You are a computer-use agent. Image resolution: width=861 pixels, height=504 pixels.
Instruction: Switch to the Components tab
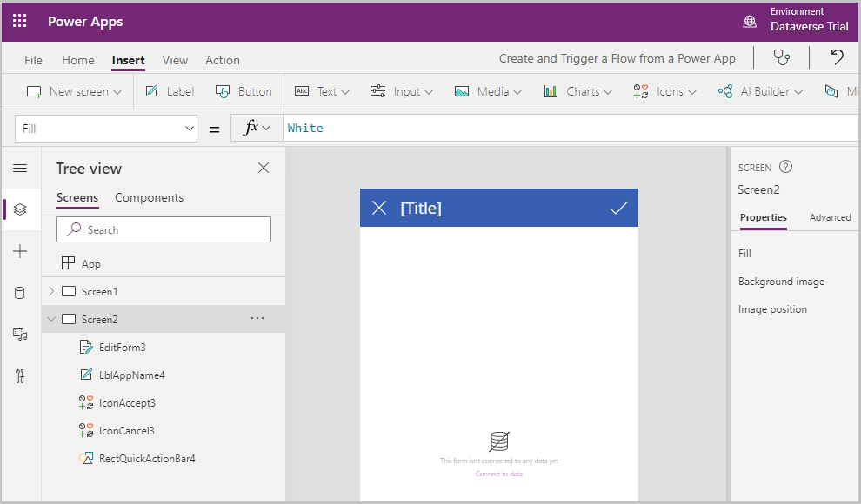click(x=150, y=197)
